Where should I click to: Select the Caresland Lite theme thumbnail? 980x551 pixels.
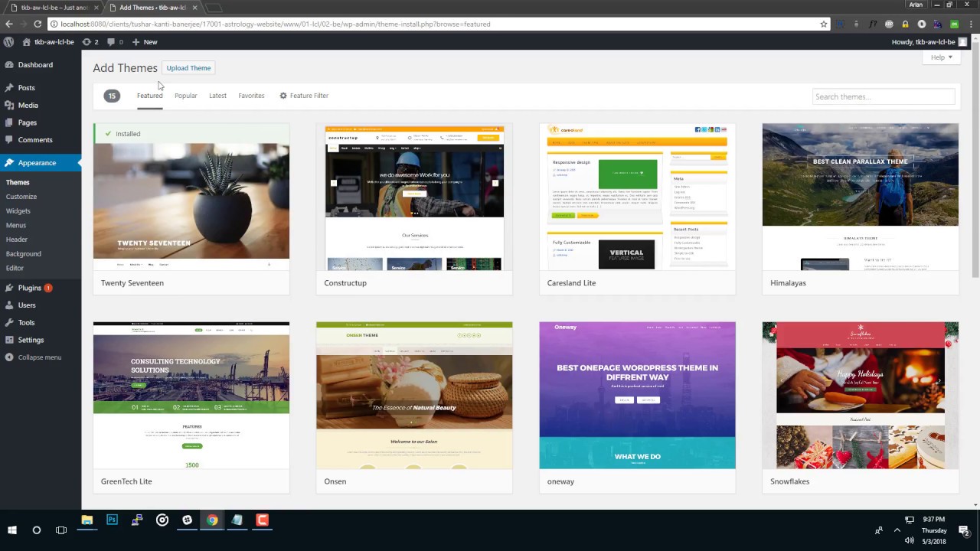tap(637, 197)
